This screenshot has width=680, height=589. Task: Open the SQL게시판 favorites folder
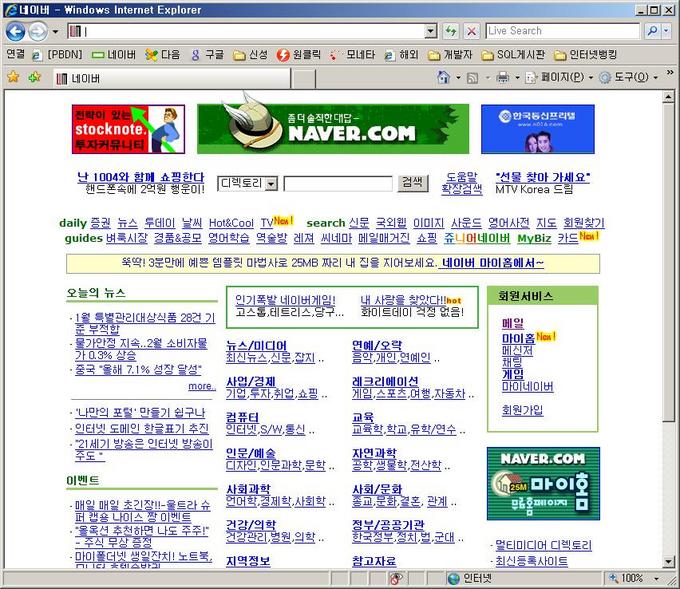point(513,55)
